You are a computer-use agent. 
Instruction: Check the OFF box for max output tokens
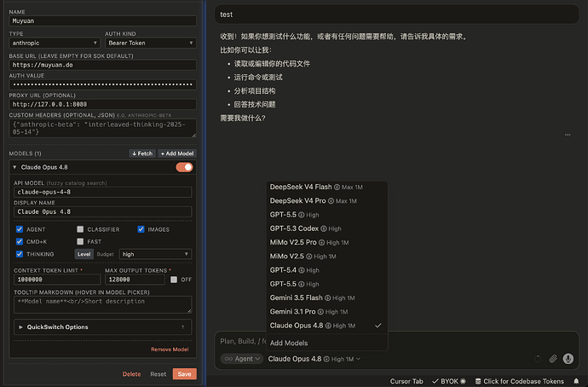pos(174,280)
